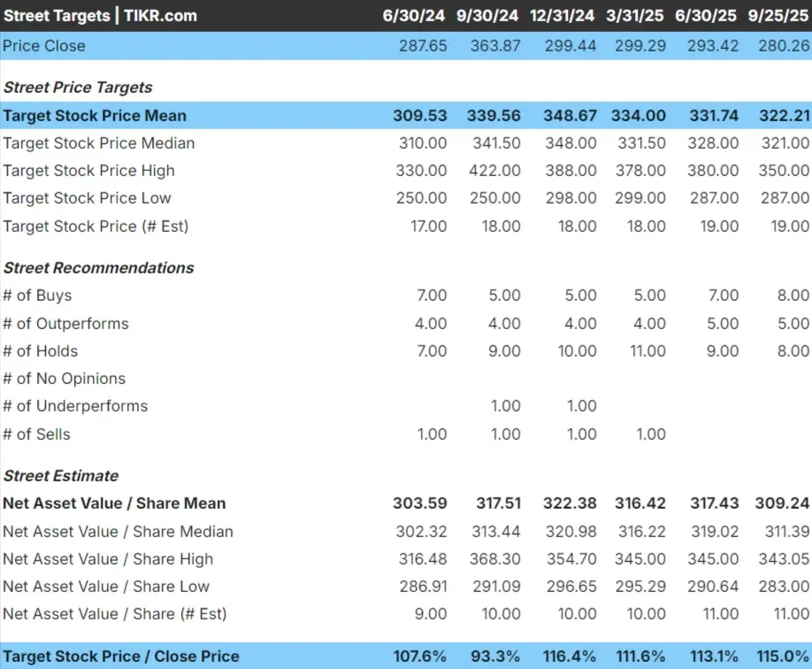Click Target Stock Price Mean value 348.67

(x=571, y=116)
